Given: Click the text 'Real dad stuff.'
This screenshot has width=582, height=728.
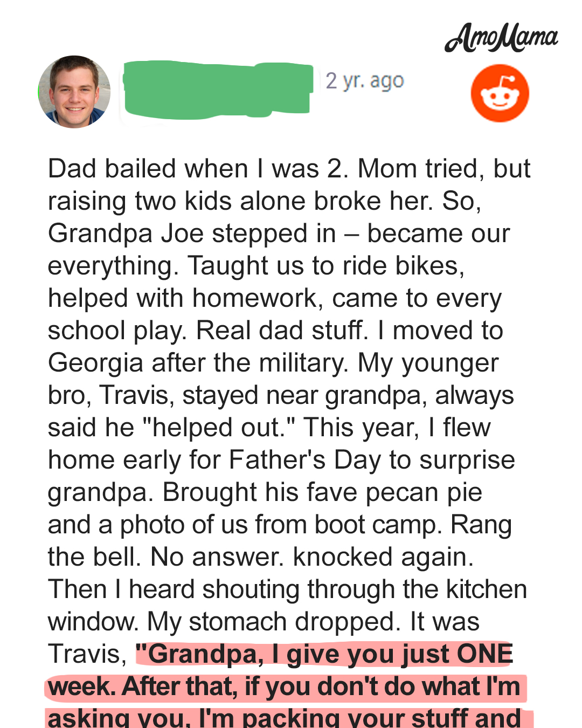Looking at the screenshot, I should point(282,331).
